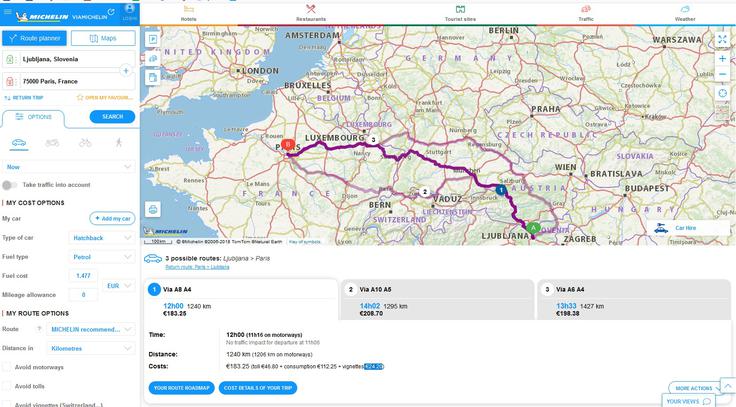Screen dimensions: 736x407
Task: Open the hamburger menu icon
Action: pos(9,12)
